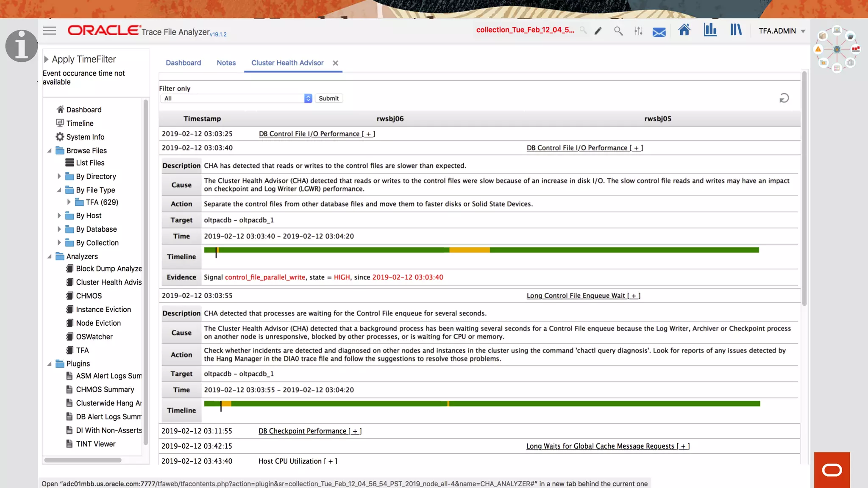Viewport: 868px width, 488px height.
Task: Expand DB Control File I/O Performance for rwsbj06
Action: [317, 134]
